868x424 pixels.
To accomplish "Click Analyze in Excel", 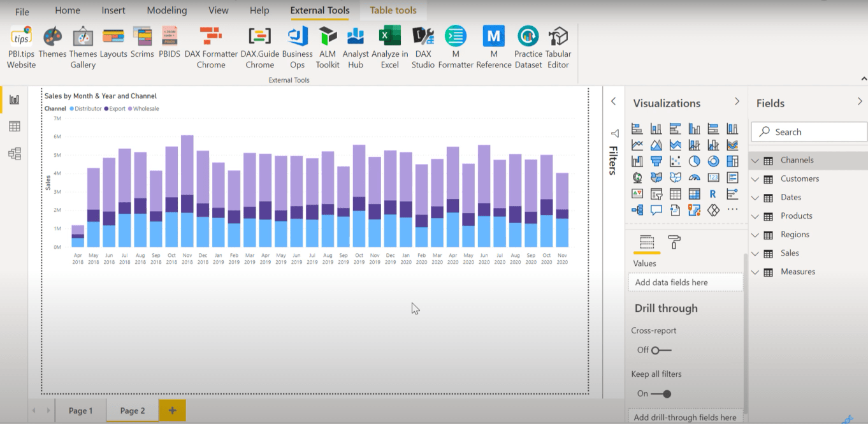I will (389, 47).
